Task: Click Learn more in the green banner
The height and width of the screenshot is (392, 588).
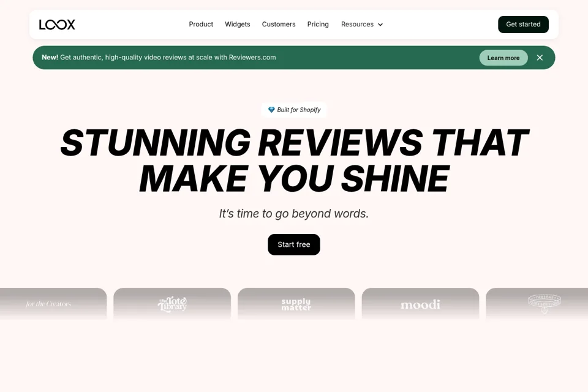Action: click(503, 58)
